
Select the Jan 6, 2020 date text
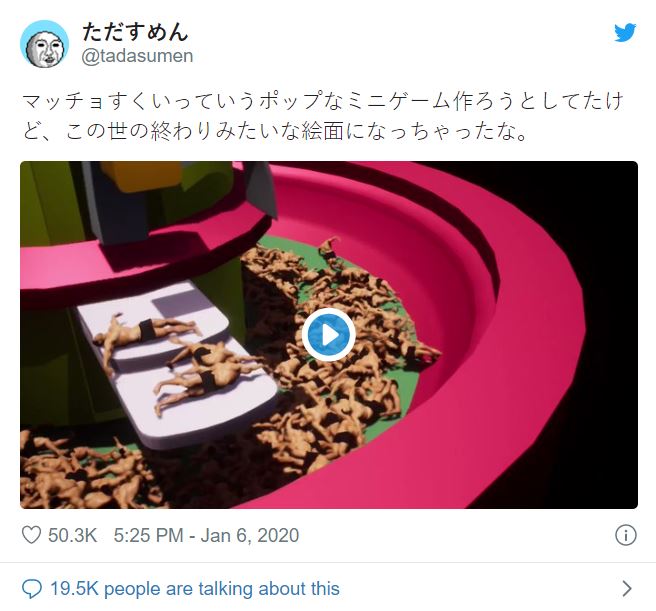click(250, 535)
